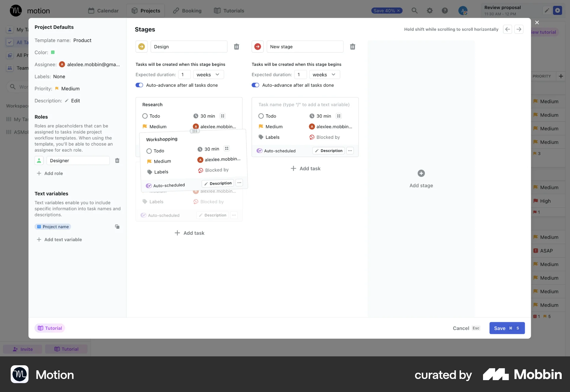This screenshot has width=570, height=392.
Task: Click the yellow stage icon beside Design
Action: coord(141,47)
